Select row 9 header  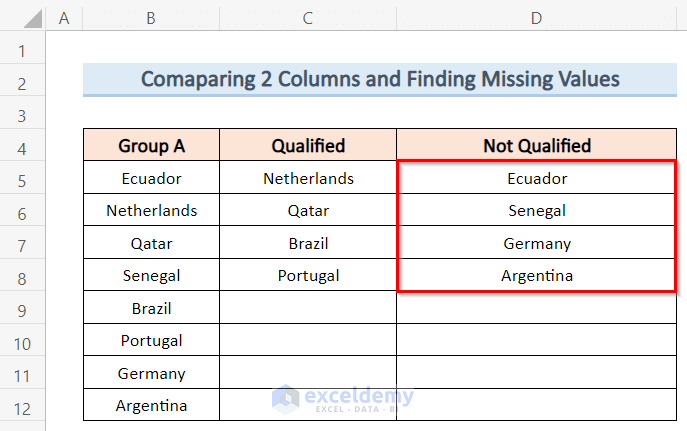23,308
